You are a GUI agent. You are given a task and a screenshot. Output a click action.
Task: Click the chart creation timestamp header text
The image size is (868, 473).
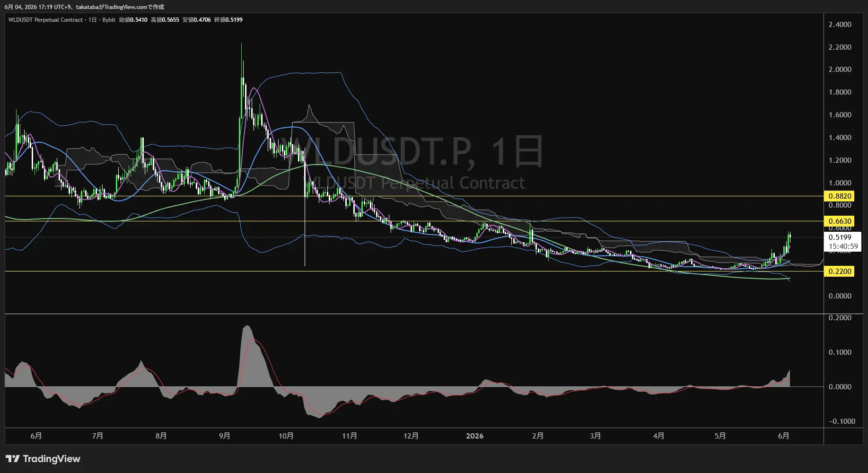click(x=84, y=7)
